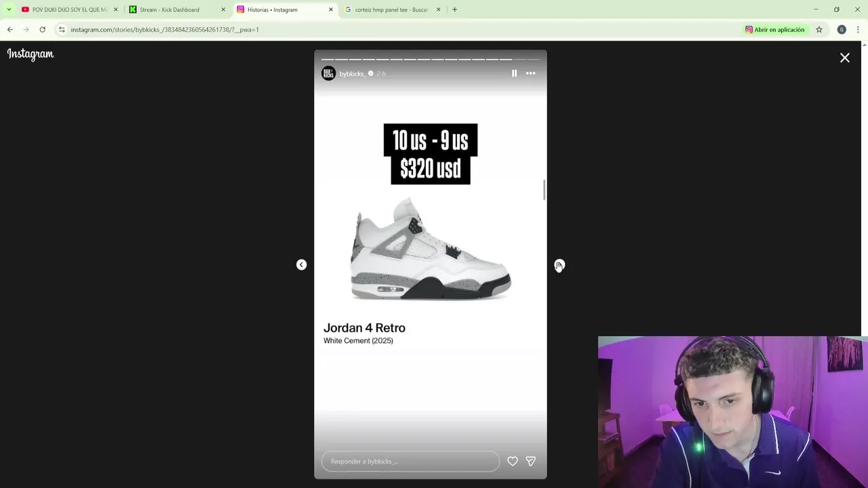The height and width of the screenshot is (488, 868).
Task: Close the stories viewer with the X
Action: click(845, 58)
